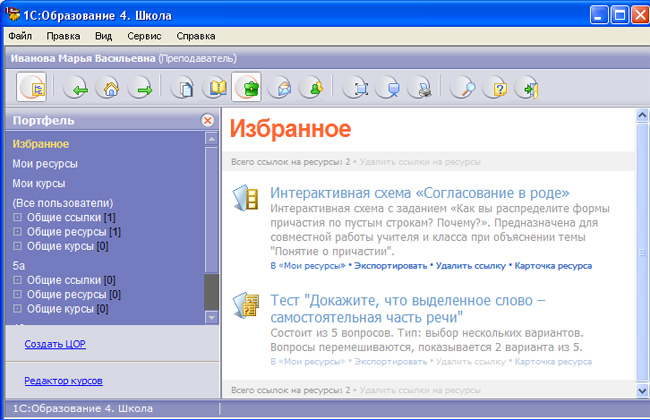650x420 pixels.
Task: Click the filmstrip icon of interactive scheme
Action: pos(245,198)
